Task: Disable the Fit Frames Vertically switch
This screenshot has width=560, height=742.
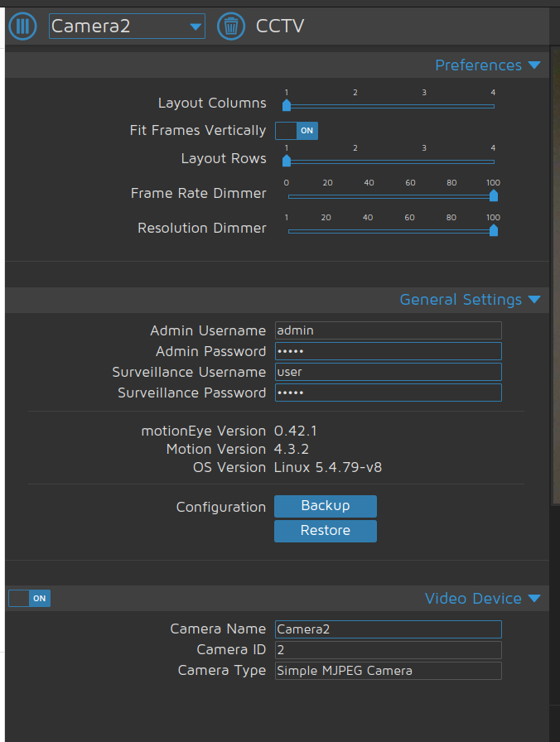Action: coord(296,130)
